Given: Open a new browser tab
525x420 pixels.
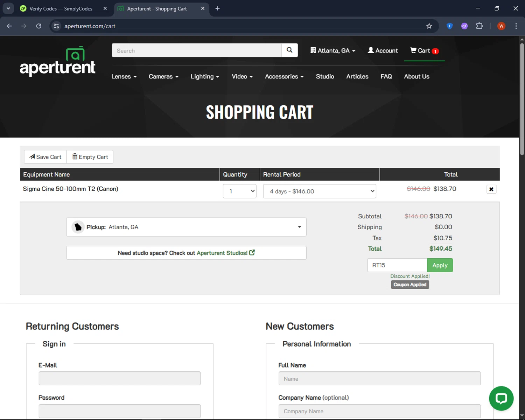Looking at the screenshot, I should [x=217, y=8].
